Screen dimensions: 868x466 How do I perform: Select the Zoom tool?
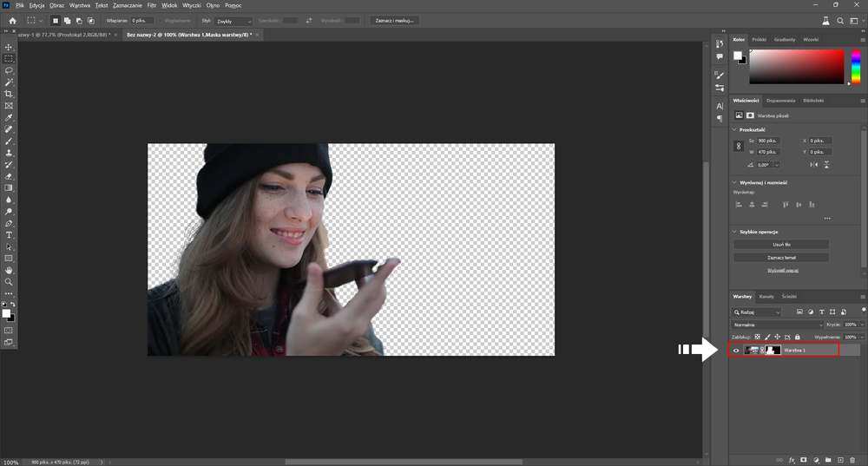(x=9, y=282)
